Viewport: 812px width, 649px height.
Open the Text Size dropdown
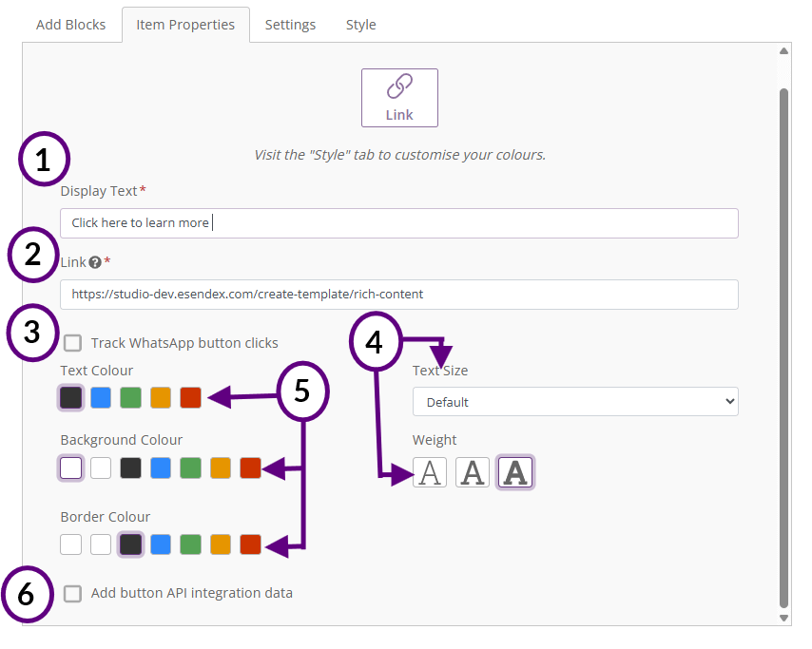pos(575,402)
